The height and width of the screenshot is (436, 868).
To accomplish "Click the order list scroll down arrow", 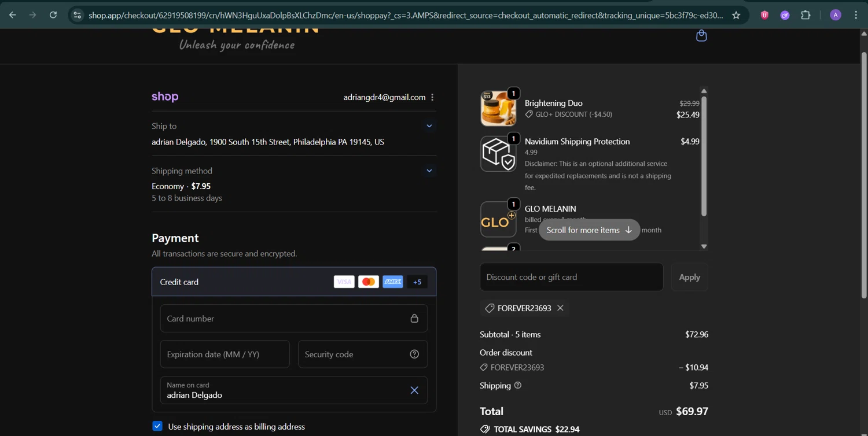I will click(704, 246).
